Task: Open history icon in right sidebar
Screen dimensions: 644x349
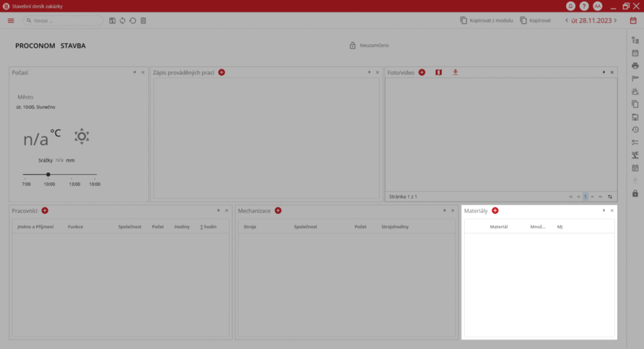Action: [635, 130]
